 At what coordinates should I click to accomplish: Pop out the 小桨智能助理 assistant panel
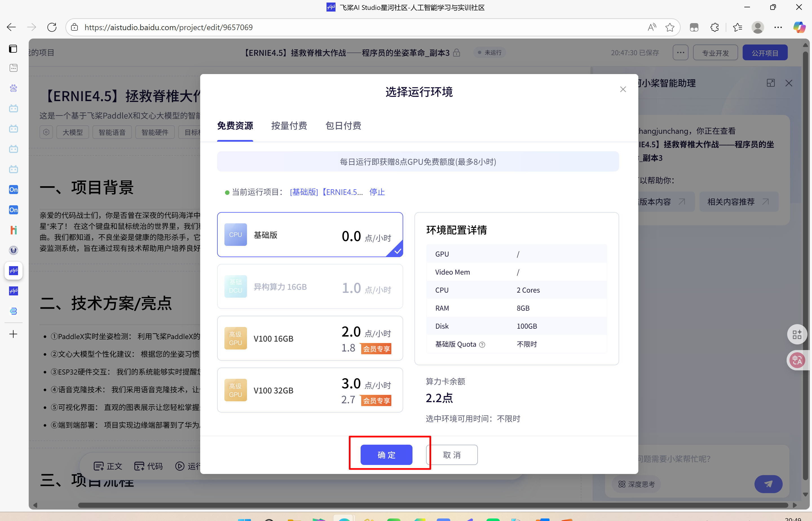(x=771, y=83)
